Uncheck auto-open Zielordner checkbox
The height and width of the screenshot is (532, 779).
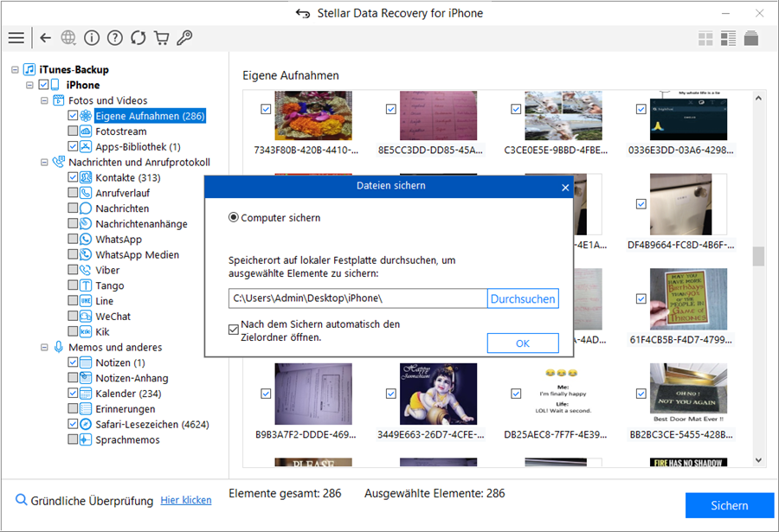pyautogui.click(x=234, y=330)
